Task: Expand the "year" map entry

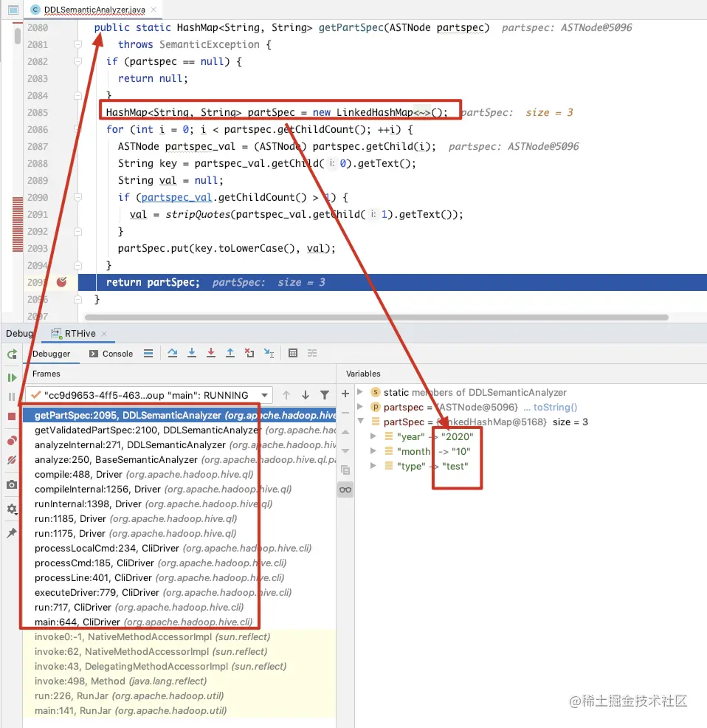Action: (x=373, y=436)
